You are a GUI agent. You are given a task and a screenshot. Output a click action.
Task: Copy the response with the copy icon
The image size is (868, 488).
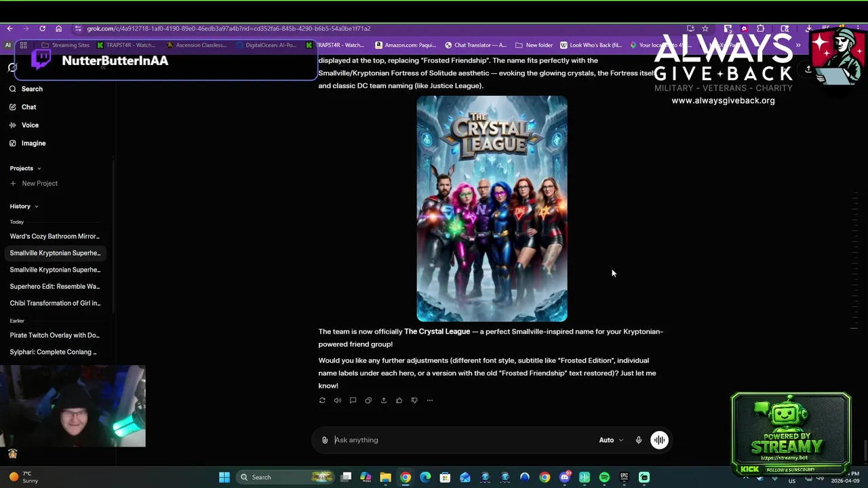pyautogui.click(x=368, y=401)
